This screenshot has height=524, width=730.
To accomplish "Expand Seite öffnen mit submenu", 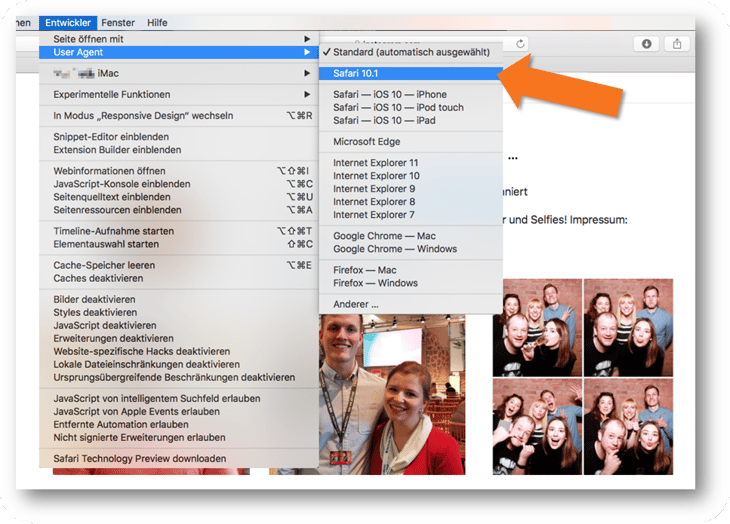I will (179, 39).
